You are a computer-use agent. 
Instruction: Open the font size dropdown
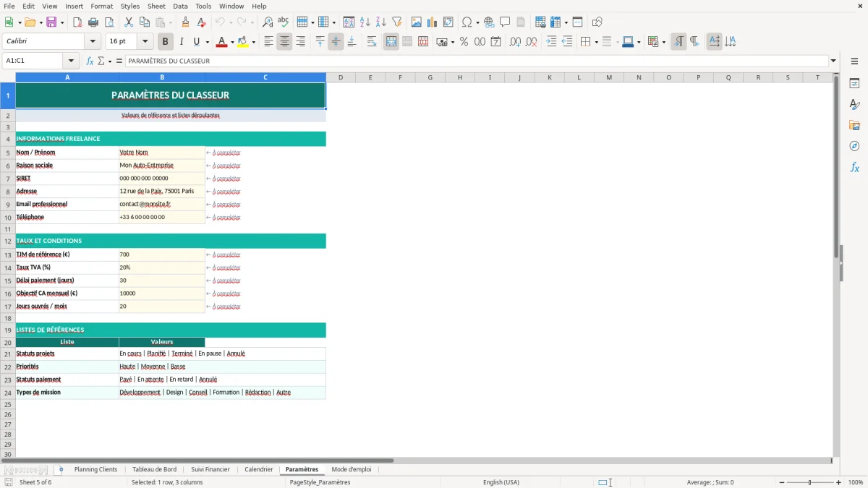pos(145,42)
